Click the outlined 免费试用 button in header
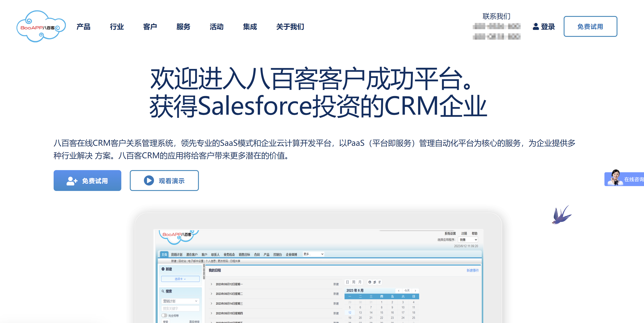Screen dimensions: 644x323 click(590, 26)
